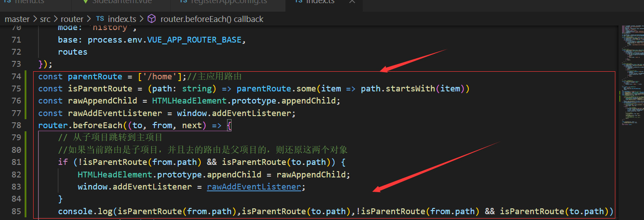The height and width of the screenshot is (220, 644).
Task: Open router.beforeEach() callback breadcrumb
Action: 212,19
